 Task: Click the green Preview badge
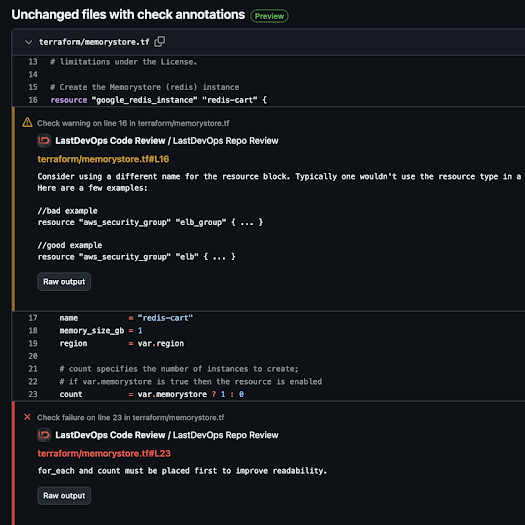(x=269, y=16)
